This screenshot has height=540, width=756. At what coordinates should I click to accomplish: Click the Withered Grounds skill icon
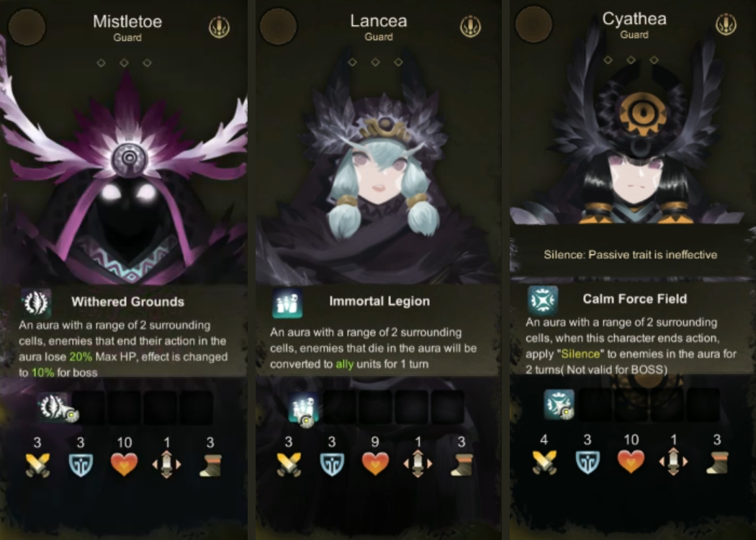36,303
